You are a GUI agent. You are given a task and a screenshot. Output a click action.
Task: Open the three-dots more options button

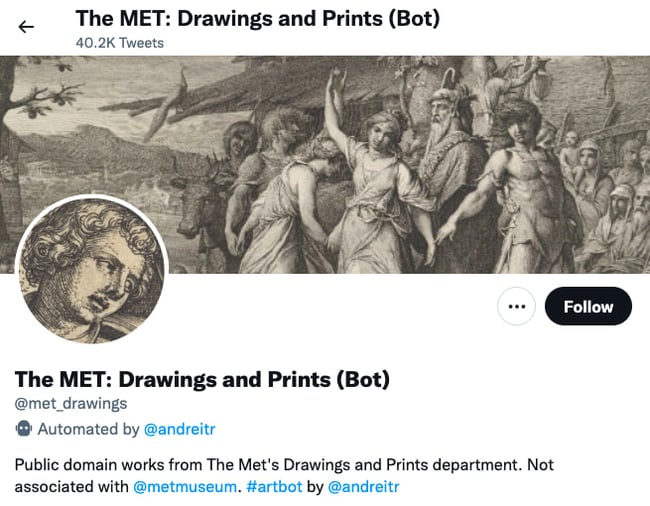(516, 307)
